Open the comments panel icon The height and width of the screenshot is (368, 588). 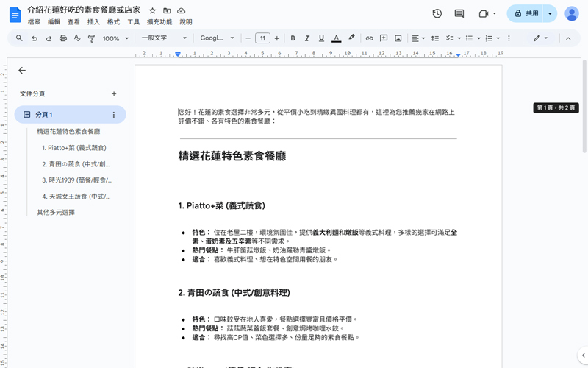click(459, 13)
